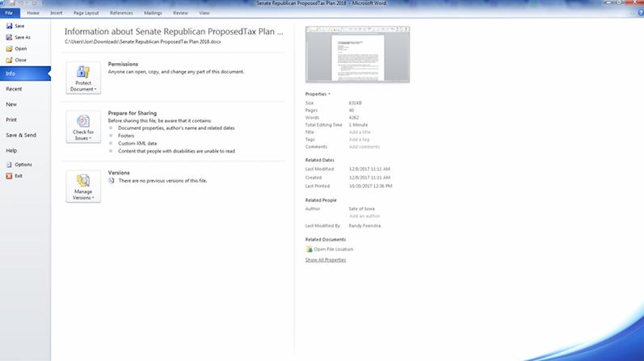The width and height of the screenshot is (644, 361).
Task: Click the Save As icon
Action: 9,37
